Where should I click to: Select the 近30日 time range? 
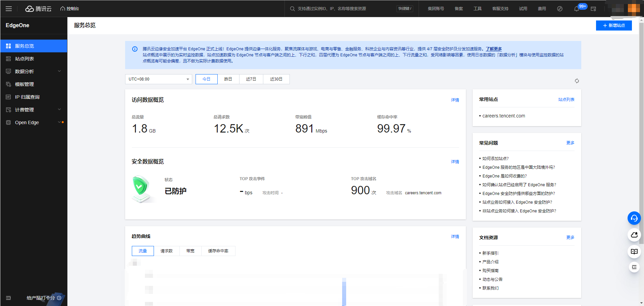(x=276, y=79)
